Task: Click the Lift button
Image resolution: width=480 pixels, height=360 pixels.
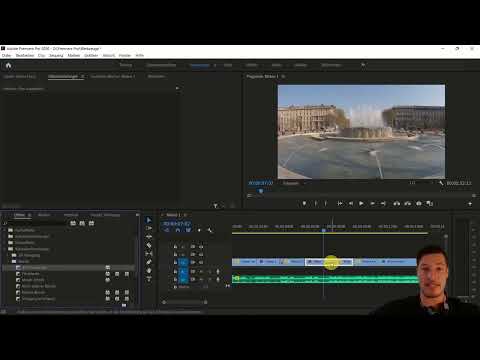Action: tap(397, 203)
